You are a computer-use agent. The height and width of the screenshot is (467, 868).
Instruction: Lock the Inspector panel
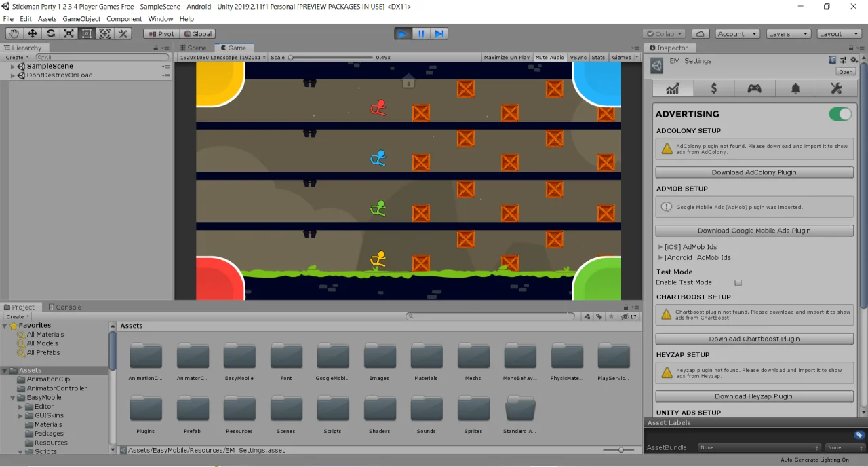(852, 48)
